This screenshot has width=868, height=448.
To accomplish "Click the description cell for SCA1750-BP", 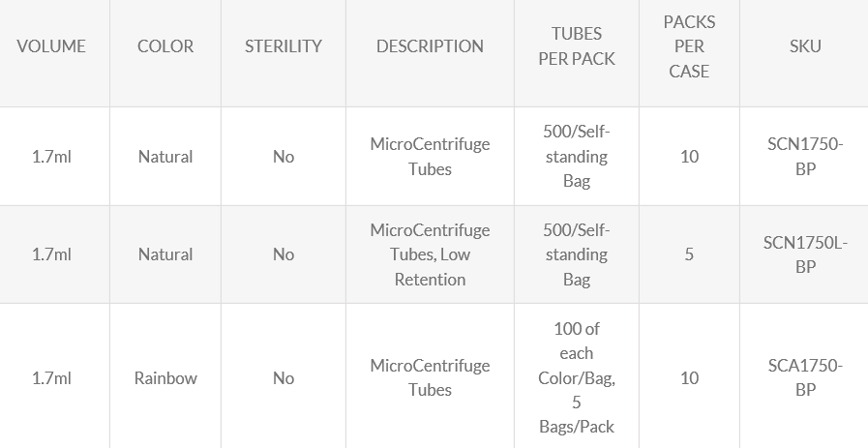I will 430,377.
